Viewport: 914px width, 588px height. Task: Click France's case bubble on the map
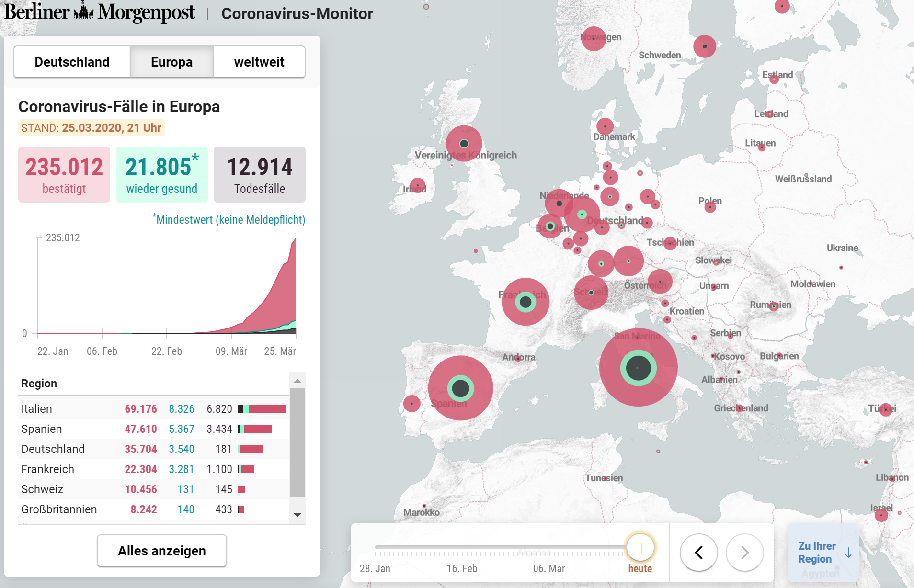[526, 302]
